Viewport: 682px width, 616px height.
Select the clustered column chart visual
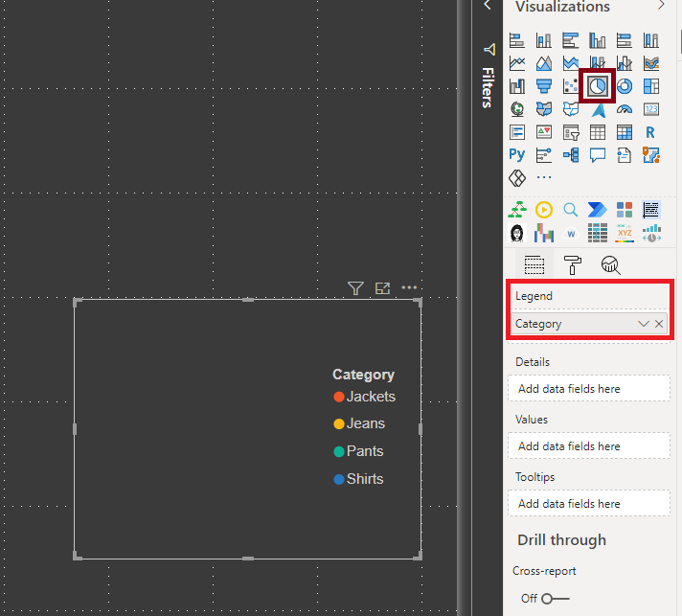(597, 40)
